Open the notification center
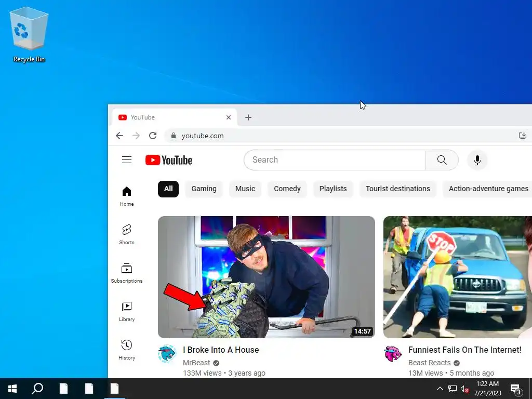 516,389
